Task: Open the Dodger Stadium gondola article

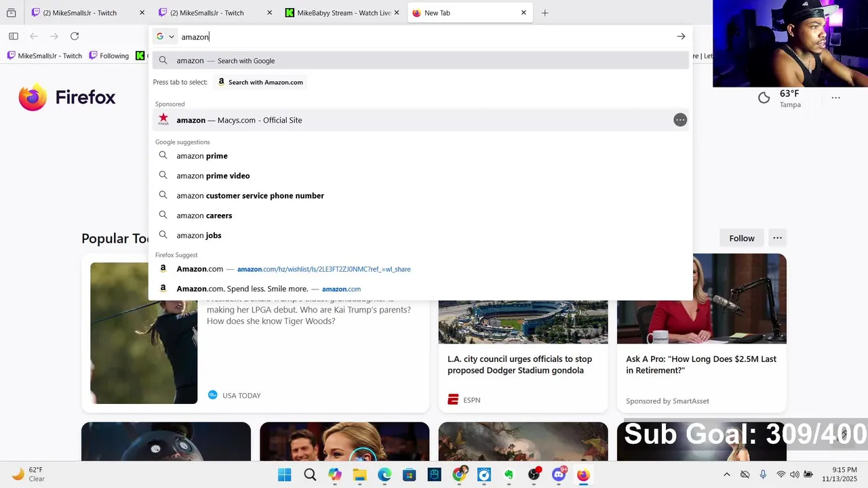Action: tap(520, 365)
